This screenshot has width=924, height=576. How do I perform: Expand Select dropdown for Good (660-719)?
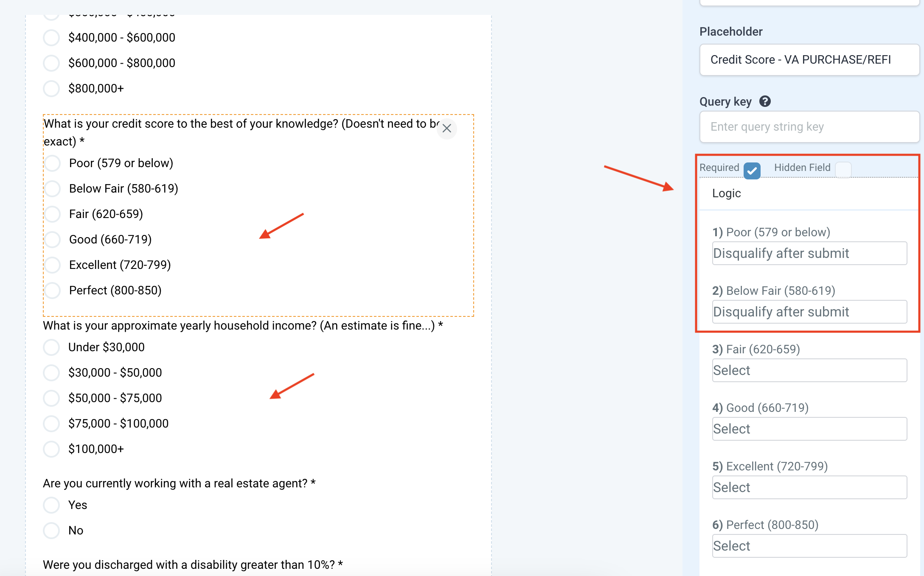click(809, 429)
